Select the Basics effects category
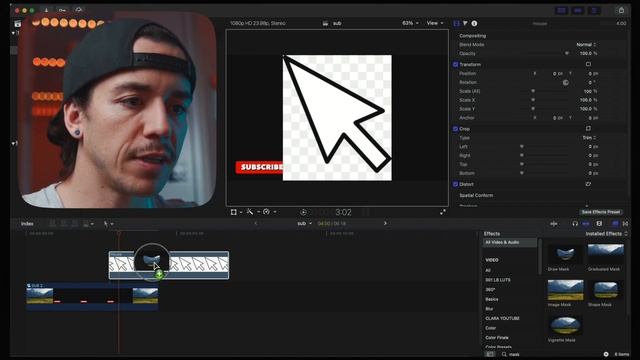Image resolution: width=640 pixels, height=360 pixels. [492, 299]
